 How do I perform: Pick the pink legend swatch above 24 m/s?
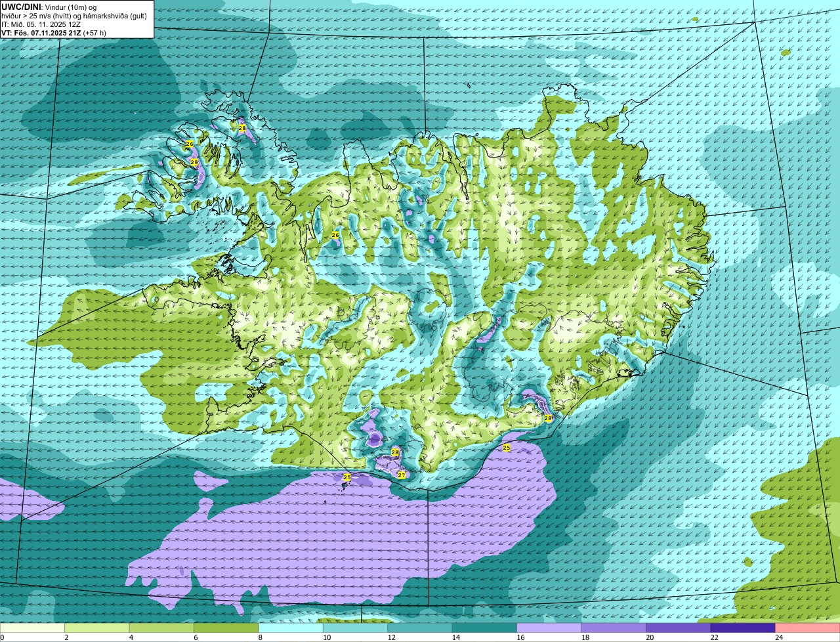[x=808, y=628]
